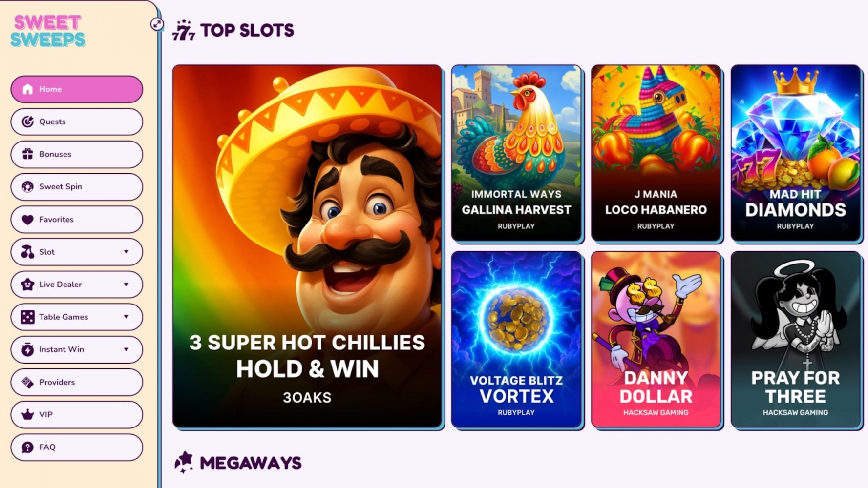Click the Sweet Spin wheel icon
This screenshot has height=488, width=868.
[x=28, y=187]
